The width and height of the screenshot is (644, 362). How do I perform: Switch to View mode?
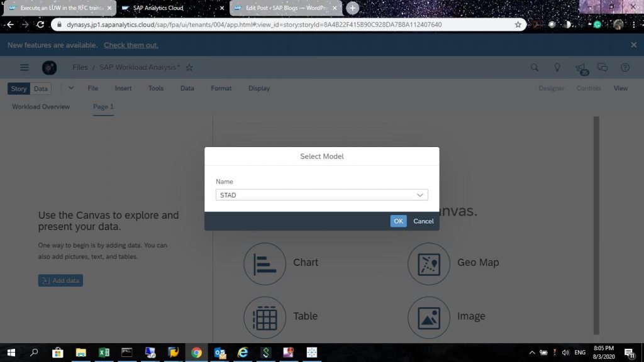click(x=621, y=88)
